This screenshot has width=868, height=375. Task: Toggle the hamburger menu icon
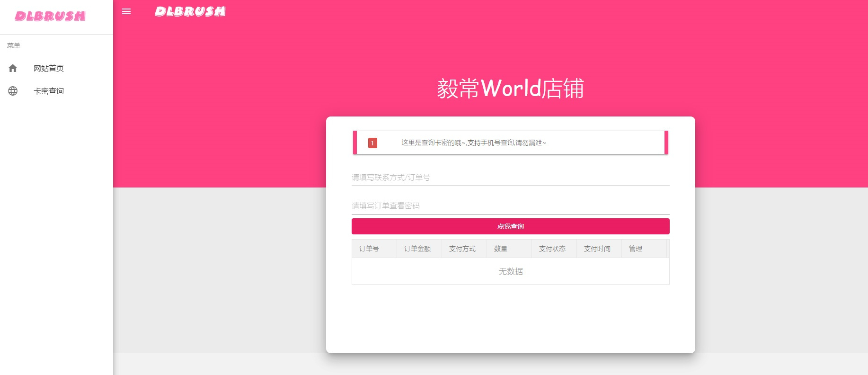(x=126, y=11)
